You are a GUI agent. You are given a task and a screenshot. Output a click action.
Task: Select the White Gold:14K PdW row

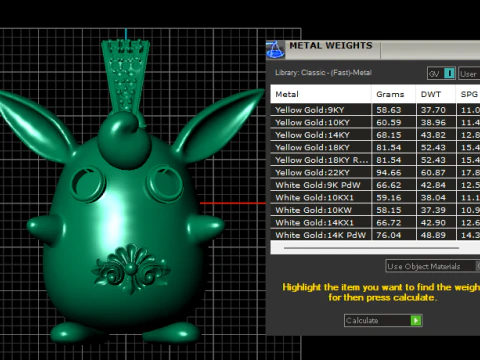point(375,235)
